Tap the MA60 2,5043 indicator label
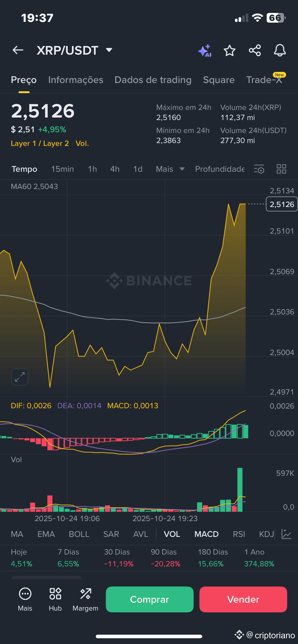This screenshot has width=298, height=644. (x=34, y=187)
